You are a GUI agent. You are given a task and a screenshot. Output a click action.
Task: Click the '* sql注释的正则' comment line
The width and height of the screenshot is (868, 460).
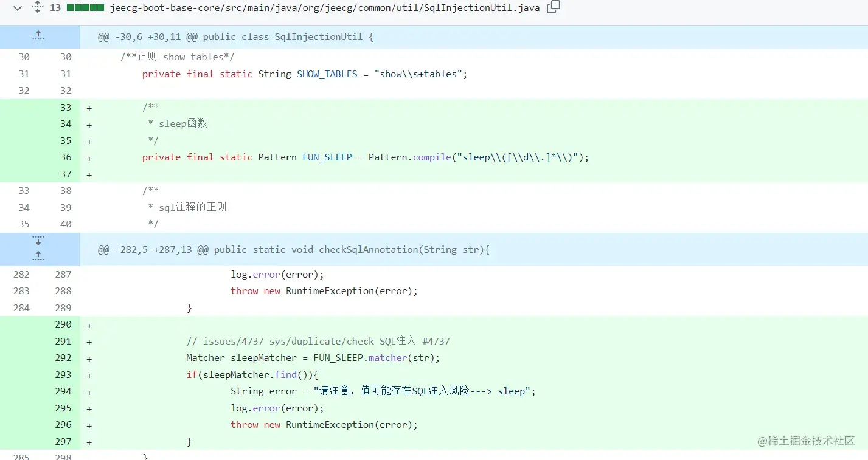187,207
